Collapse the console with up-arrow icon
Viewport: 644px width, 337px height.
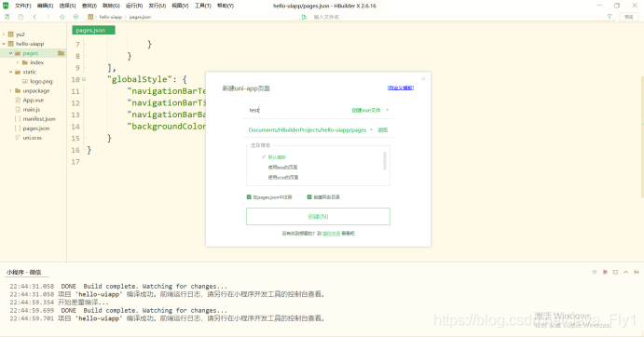click(625, 272)
